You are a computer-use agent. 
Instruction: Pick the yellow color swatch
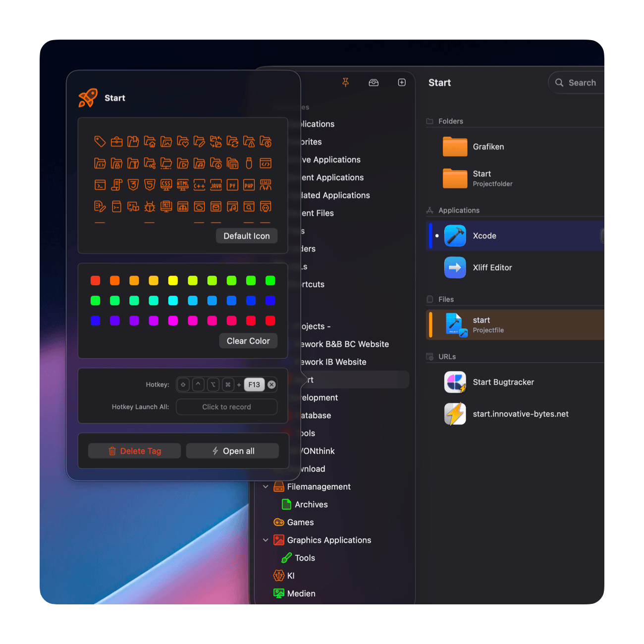(173, 281)
